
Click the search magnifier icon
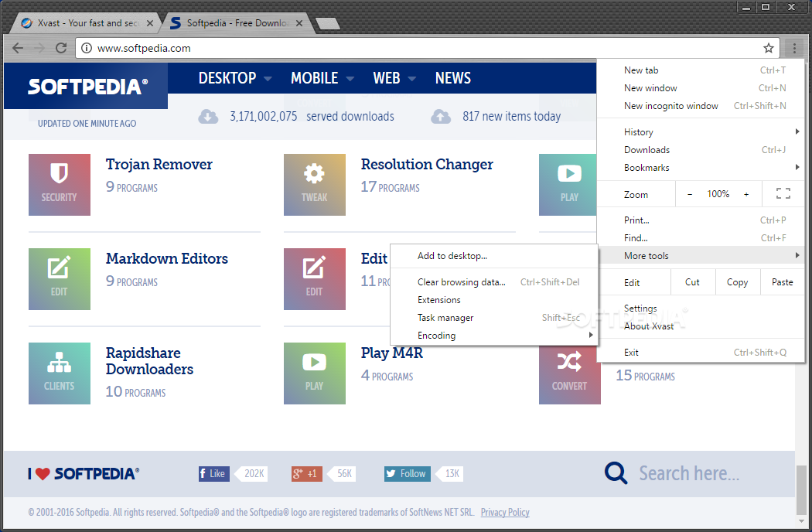click(x=616, y=473)
